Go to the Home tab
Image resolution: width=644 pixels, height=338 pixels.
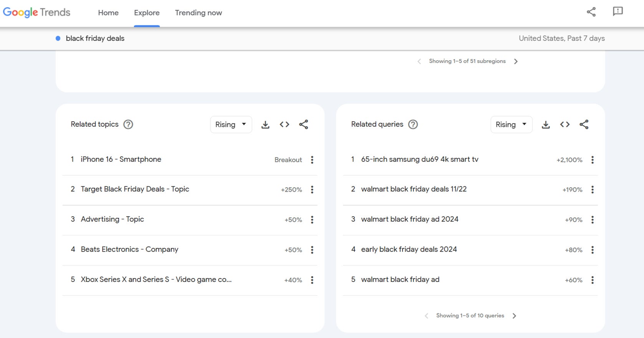[x=108, y=13]
